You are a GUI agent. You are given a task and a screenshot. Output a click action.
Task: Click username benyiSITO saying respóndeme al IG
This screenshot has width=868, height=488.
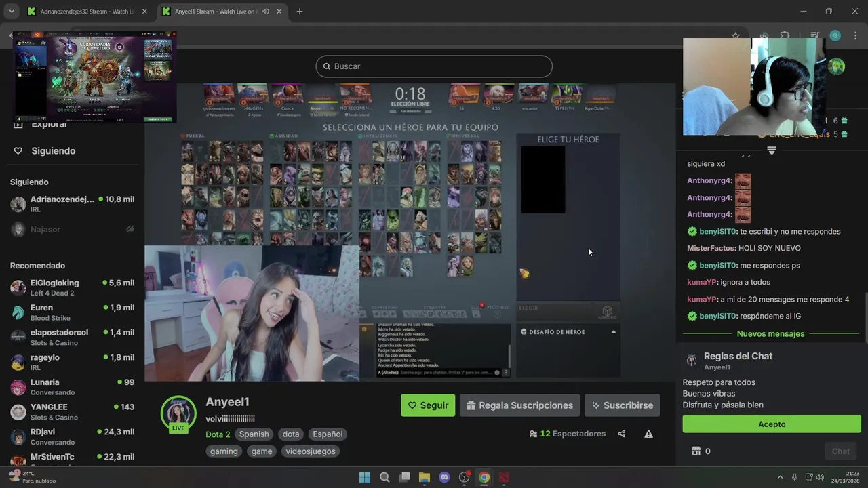[x=718, y=317]
